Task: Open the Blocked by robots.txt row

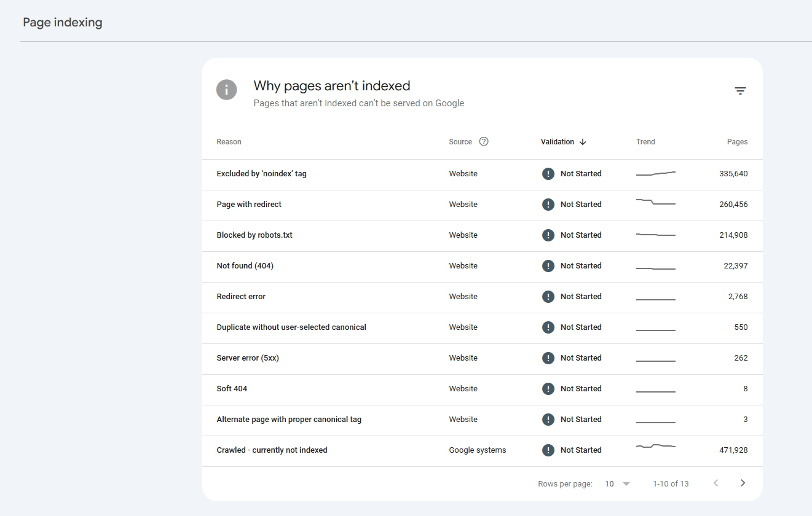Action: (x=254, y=235)
